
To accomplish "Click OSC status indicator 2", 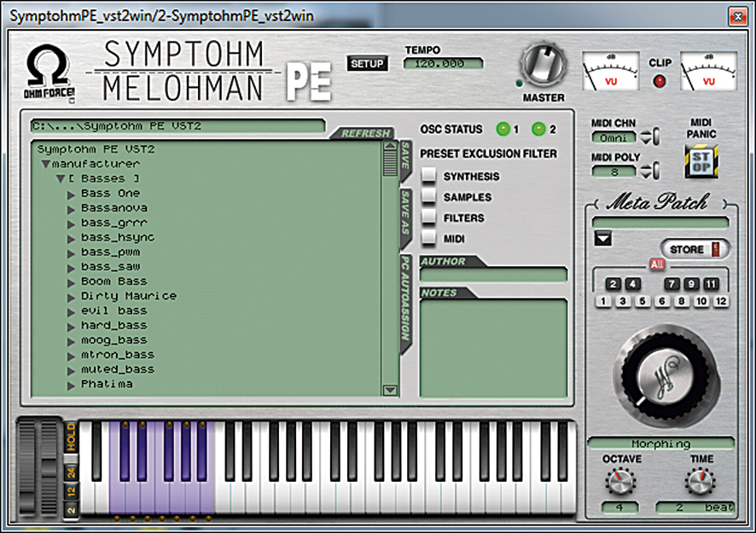I will (538, 129).
